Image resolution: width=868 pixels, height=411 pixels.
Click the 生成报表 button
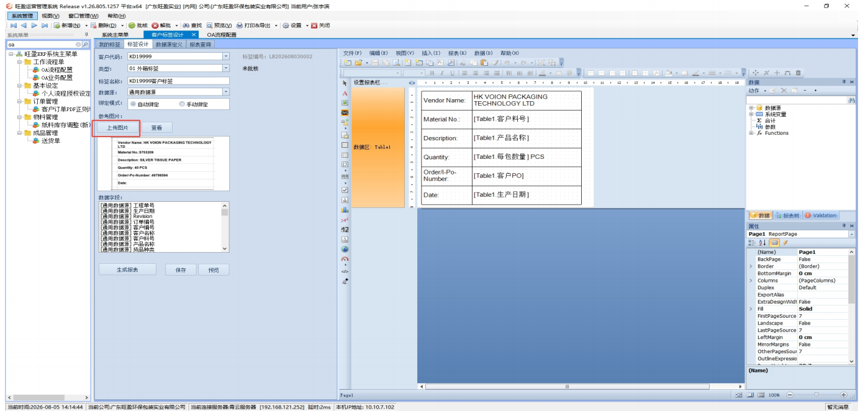(127, 269)
